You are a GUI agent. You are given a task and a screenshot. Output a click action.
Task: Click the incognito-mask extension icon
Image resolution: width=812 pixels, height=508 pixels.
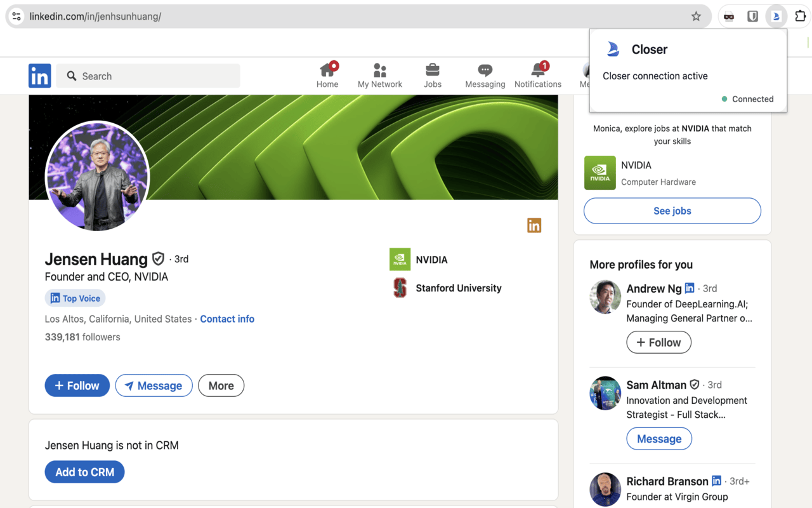click(729, 17)
